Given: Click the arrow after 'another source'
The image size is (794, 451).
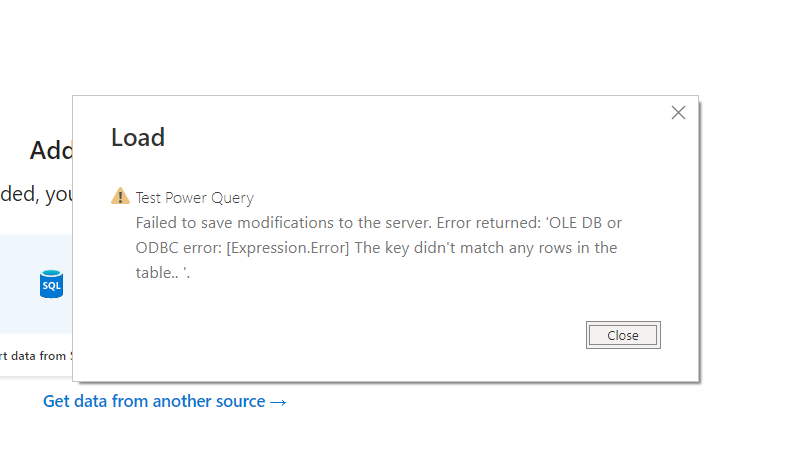Looking at the screenshot, I should [278, 402].
